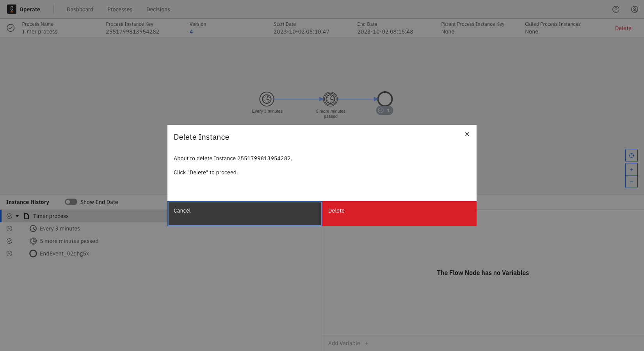644x351 pixels.
Task: Toggle the Show End Date switch
Action: [71, 202]
